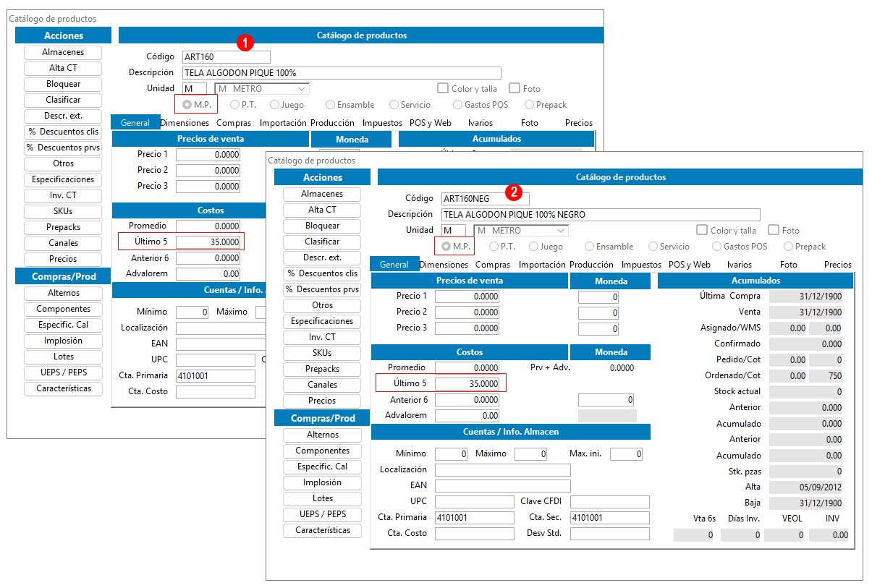Click the Código field in back ART160 window
The image size is (872, 588).
[x=227, y=57]
